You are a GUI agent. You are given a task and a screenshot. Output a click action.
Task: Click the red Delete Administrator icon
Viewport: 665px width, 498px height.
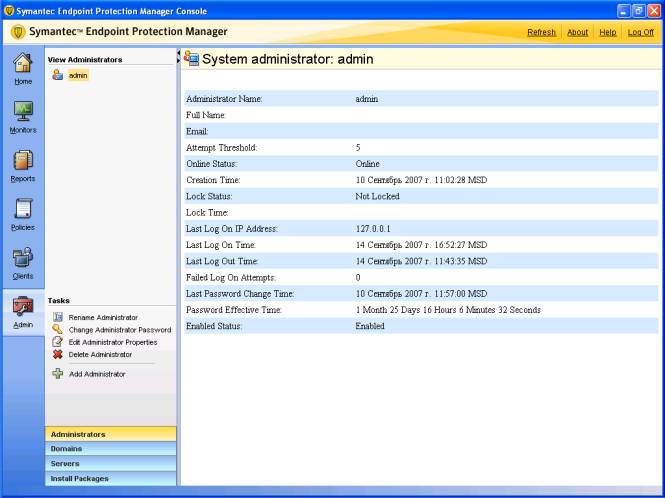[58, 354]
